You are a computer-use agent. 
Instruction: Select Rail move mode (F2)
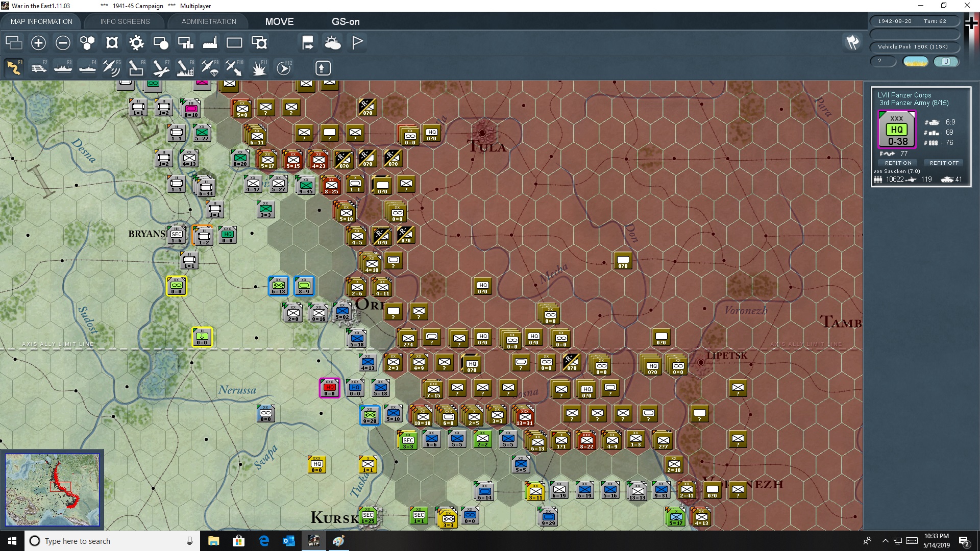point(39,68)
